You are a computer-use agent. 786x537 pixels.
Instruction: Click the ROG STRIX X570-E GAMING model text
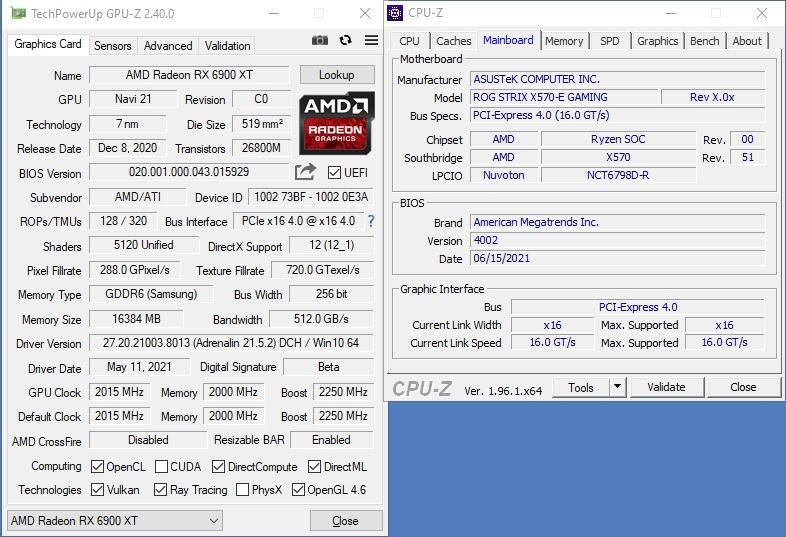point(540,97)
